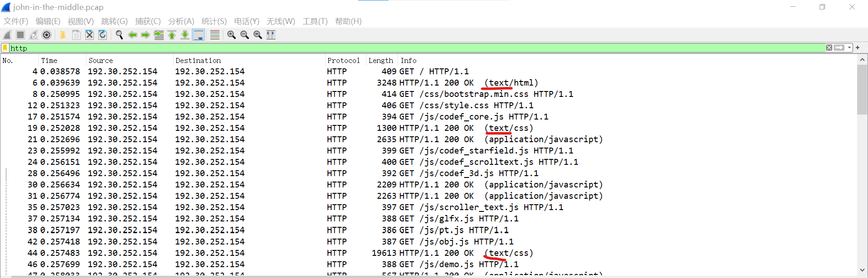The width and height of the screenshot is (868, 278).
Task: Move the packet list down with the scrollbar arrow
Action: click(x=862, y=270)
